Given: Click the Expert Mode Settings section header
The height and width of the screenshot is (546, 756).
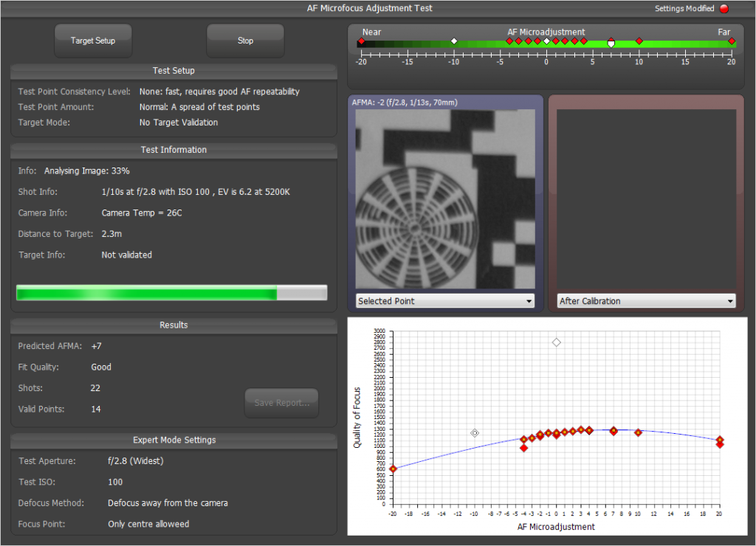Looking at the screenshot, I should pyautogui.click(x=173, y=440).
